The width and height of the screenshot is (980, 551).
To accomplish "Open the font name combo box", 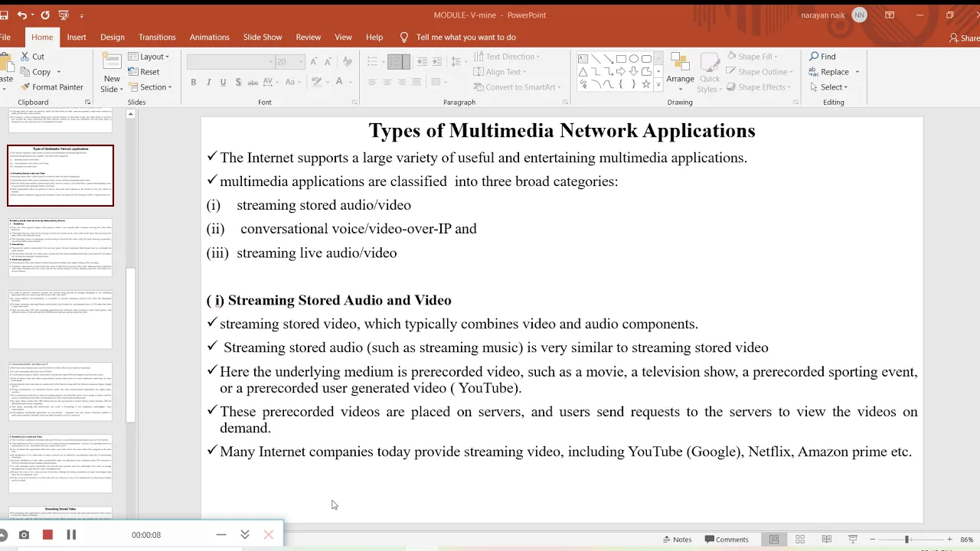I will click(230, 62).
